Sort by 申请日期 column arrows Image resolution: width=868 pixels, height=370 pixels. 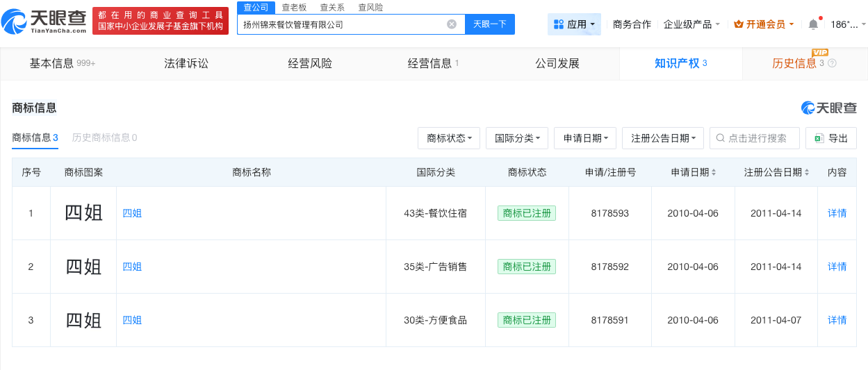tap(714, 173)
